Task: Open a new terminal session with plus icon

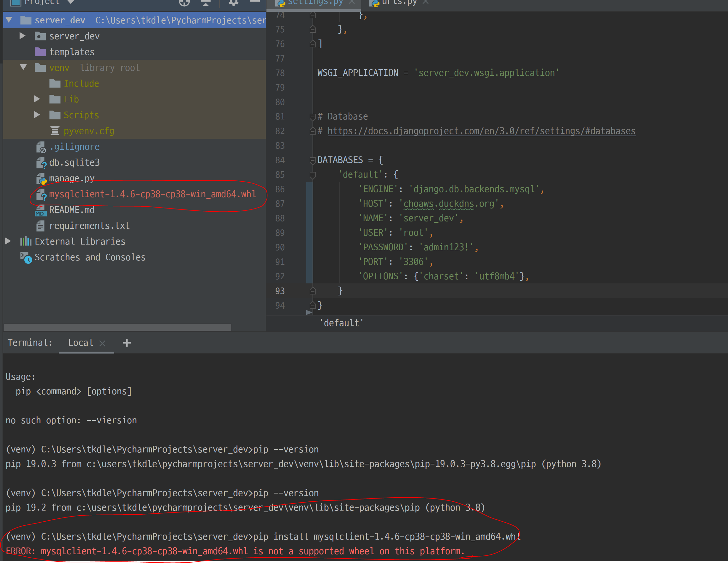Action: pos(127,343)
